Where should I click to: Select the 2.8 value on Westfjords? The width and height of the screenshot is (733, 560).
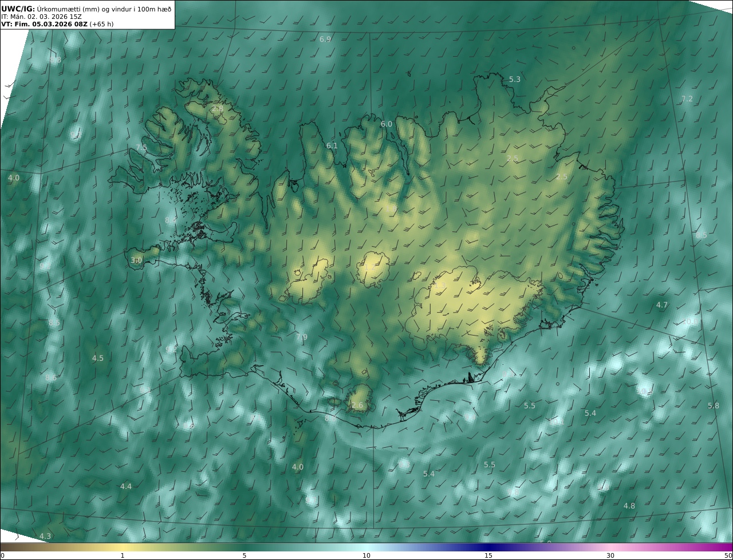point(218,108)
